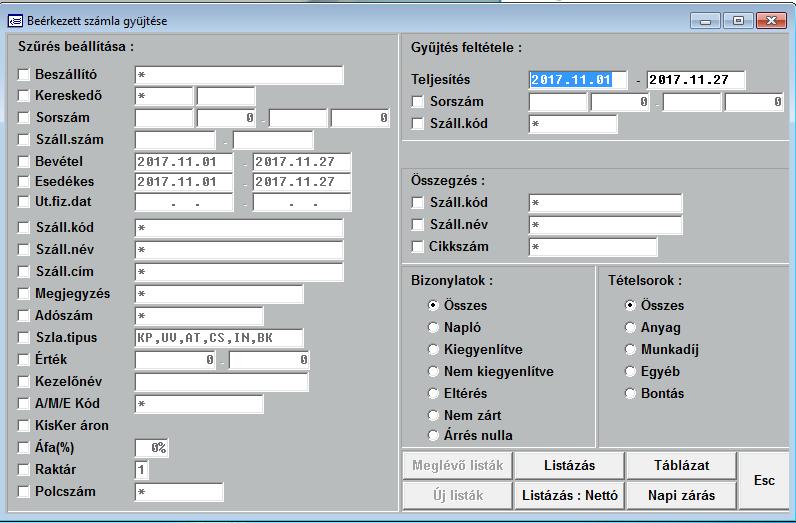Click the disabled Meglévő listák button
Image resolution: width=796 pixels, height=523 pixels.
[x=457, y=465]
